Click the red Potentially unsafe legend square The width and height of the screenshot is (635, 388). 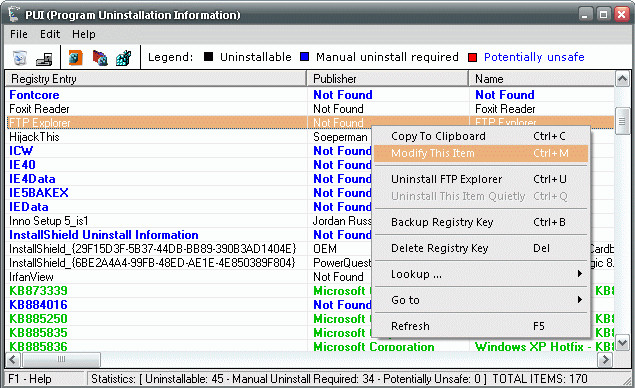pyautogui.click(x=472, y=57)
